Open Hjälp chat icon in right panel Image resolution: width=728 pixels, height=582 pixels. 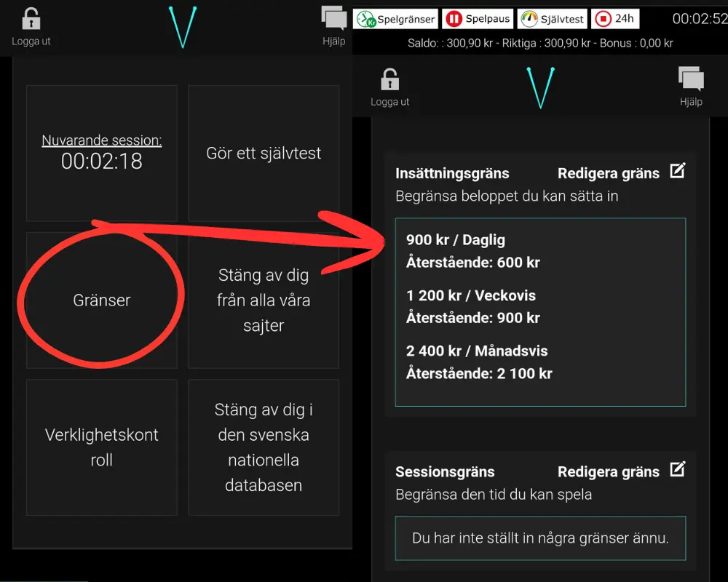click(691, 79)
